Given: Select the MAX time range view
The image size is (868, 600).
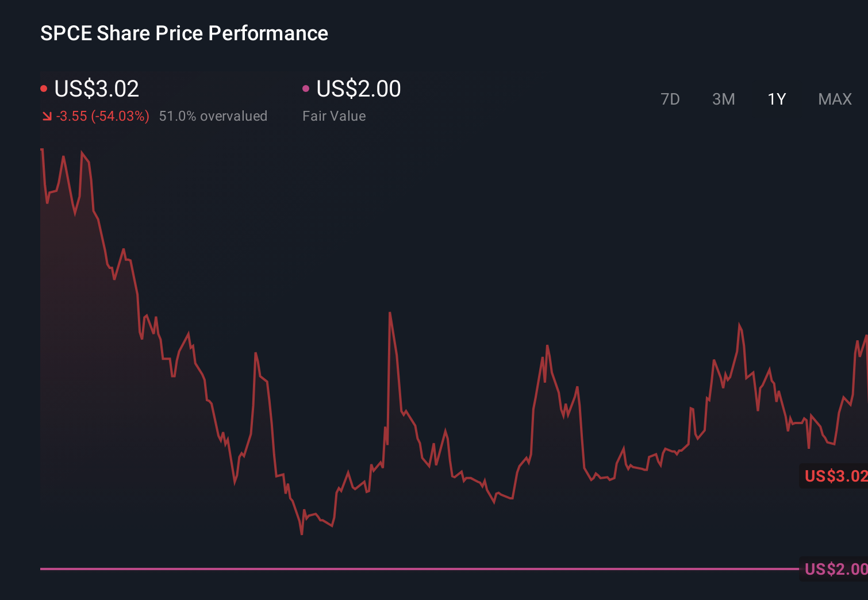Looking at the screenshot, I should (834, 99).
